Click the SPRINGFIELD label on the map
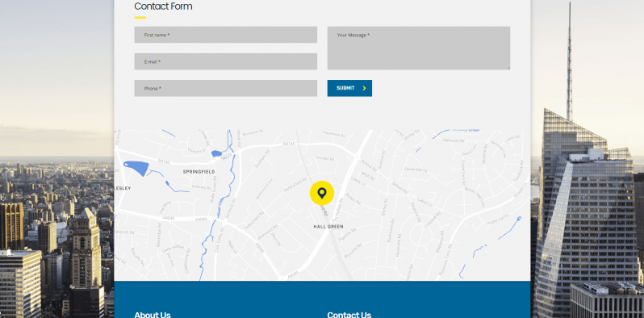Viewport: 644px width, 318px height. 199,172
